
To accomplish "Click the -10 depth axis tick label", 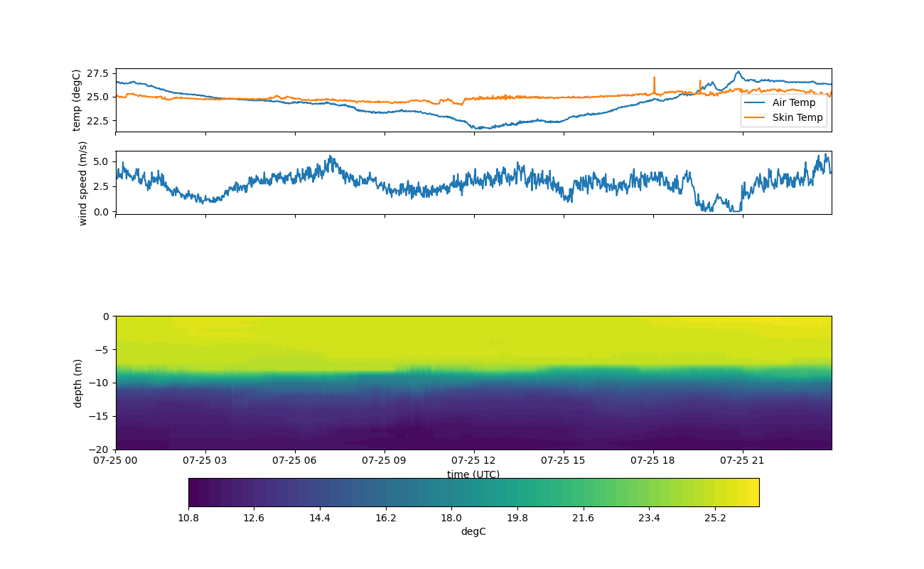I will pos(100,383).
